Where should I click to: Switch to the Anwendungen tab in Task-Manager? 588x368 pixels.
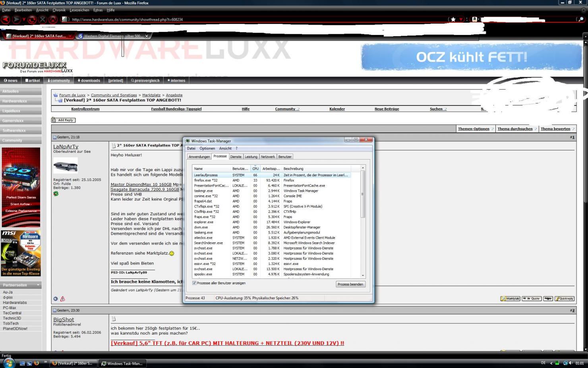pyautogui.click(x=199, y=157)
